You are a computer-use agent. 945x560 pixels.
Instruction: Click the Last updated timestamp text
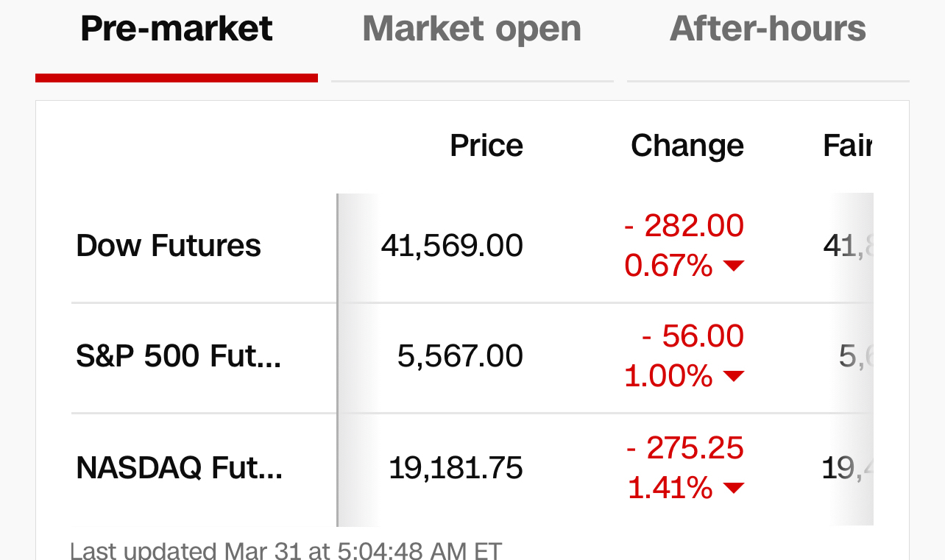286,550
